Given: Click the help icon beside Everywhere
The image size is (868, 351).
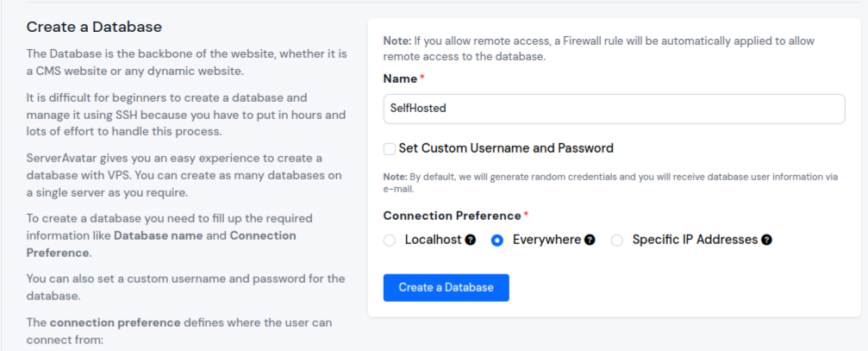Looking at the screenshot, I should pos(590,240).
